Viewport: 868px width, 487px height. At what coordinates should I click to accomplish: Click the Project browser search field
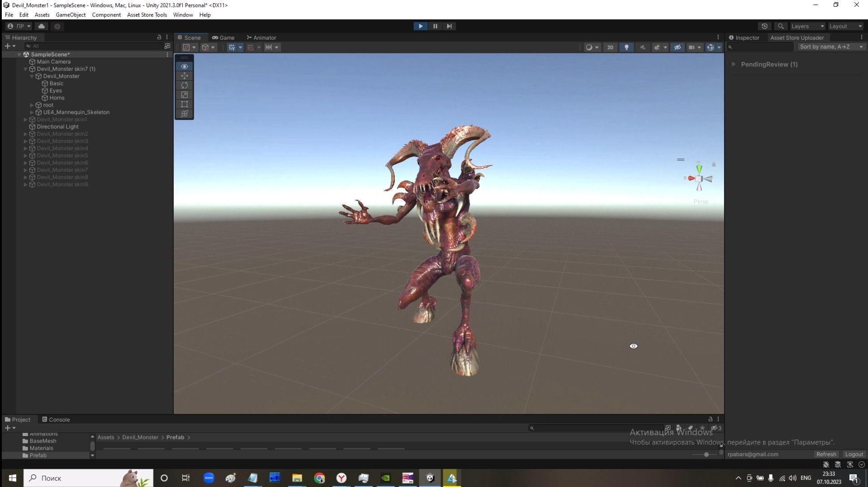tap(596, 428)
